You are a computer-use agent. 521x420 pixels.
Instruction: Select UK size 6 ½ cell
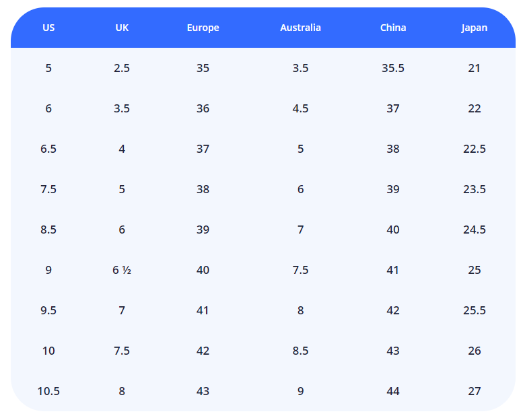pos(122,270)
